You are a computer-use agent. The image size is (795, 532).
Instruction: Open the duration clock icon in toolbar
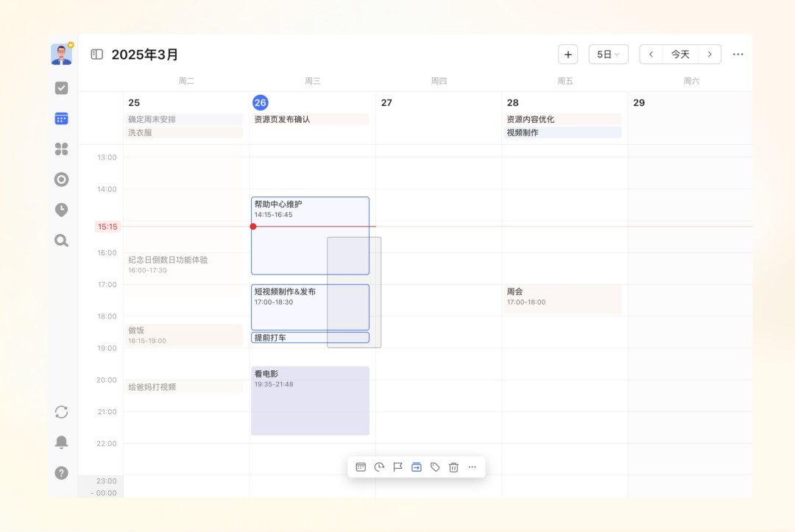pos(379,467)
